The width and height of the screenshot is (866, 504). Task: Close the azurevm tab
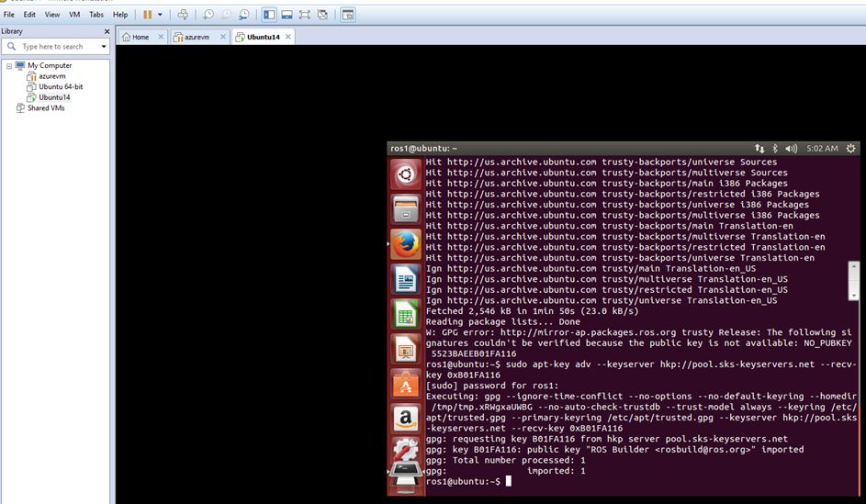point(223,37)
